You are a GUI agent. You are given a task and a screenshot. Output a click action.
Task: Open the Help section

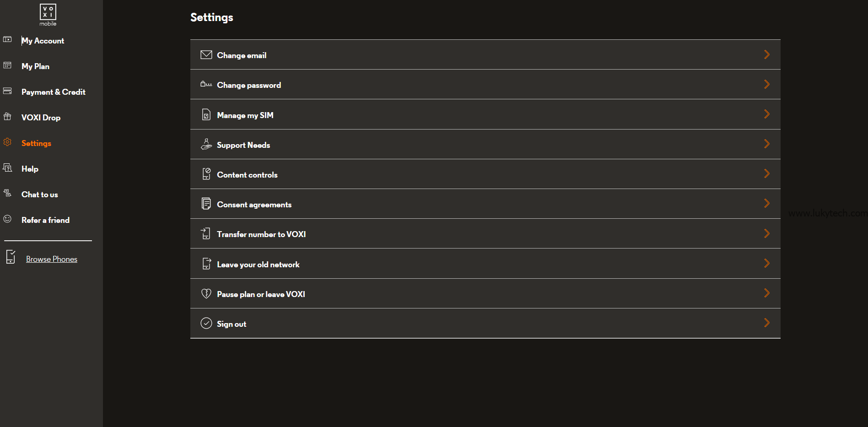pyautogui.click(x=30, y=169)
